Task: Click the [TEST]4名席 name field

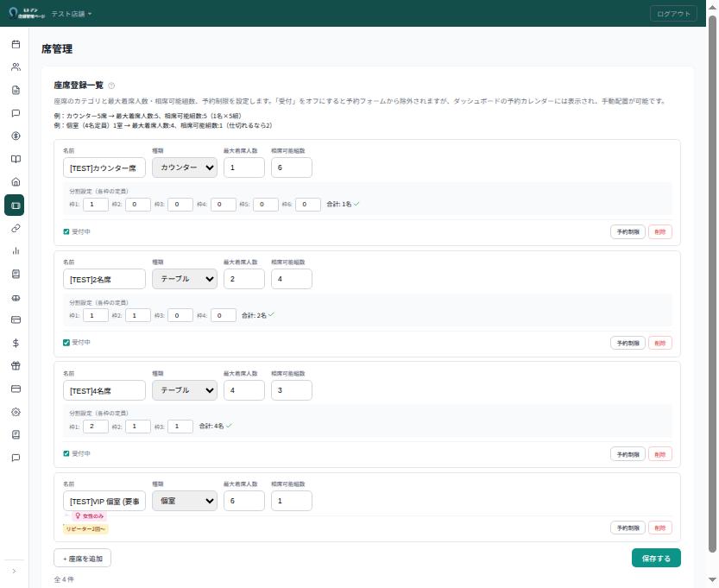Action: (104, 390)
